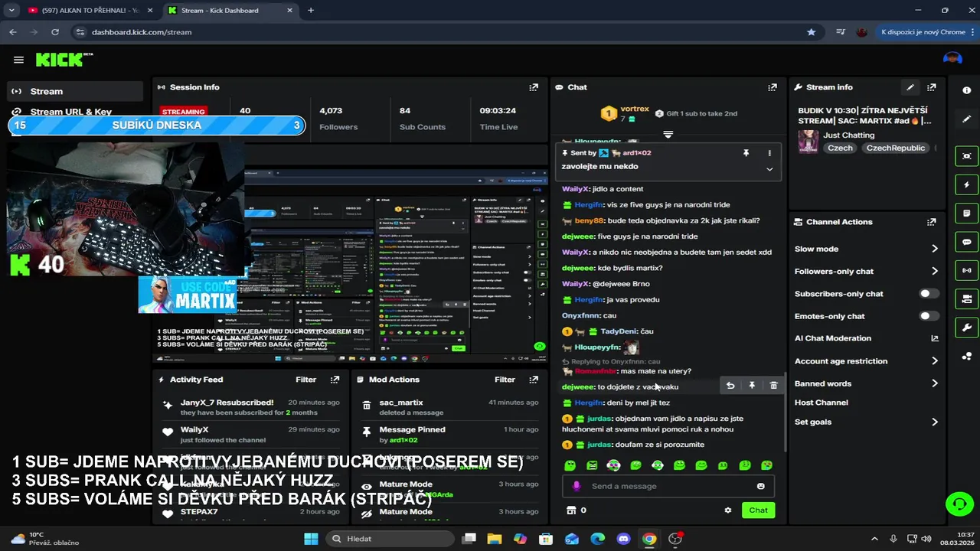The height and width of the screenshot is (551, 980).
Task: Pop out the Mod Actions panel
Action: 534,380
